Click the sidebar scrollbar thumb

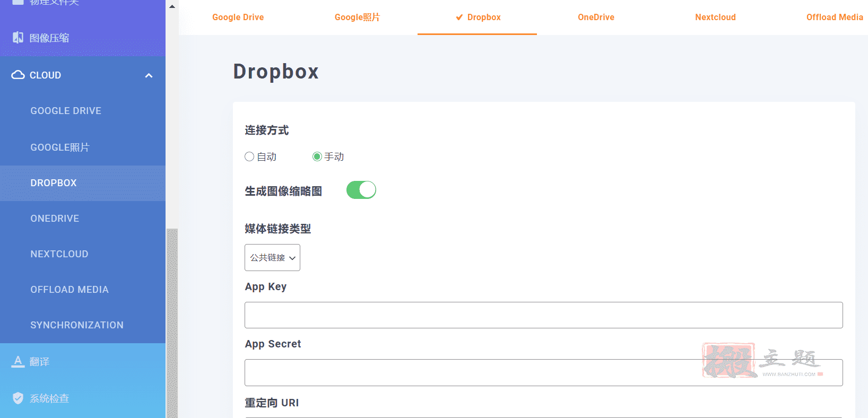(x=172, y=323)
